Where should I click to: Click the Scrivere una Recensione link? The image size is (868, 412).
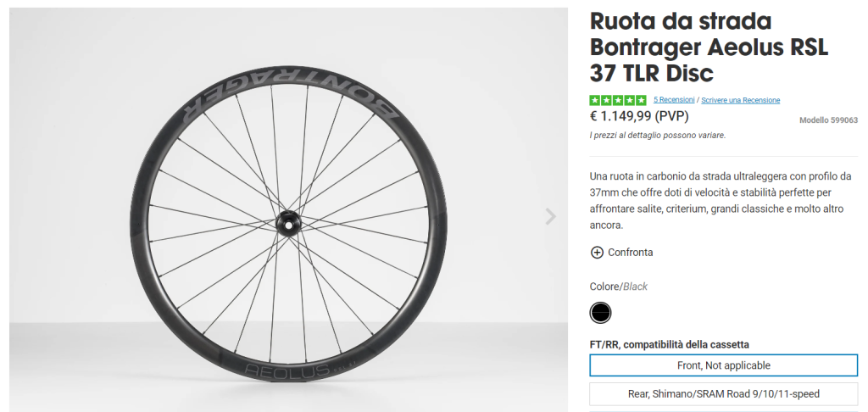pos(740,100)
